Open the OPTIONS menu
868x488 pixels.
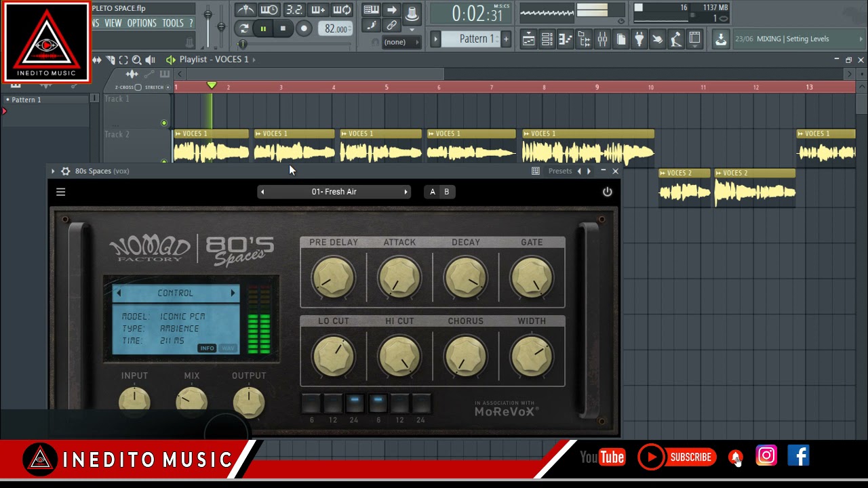click(142, 23)
